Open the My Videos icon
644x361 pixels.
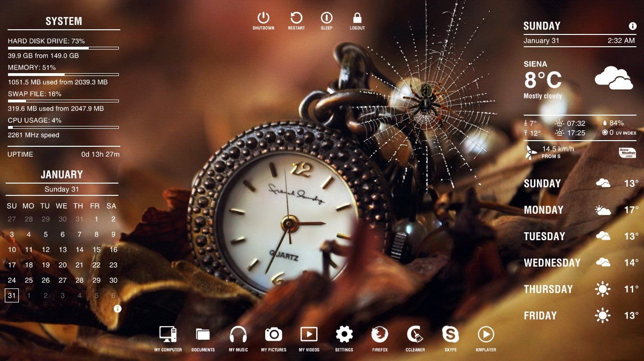(x=309, y=335)
